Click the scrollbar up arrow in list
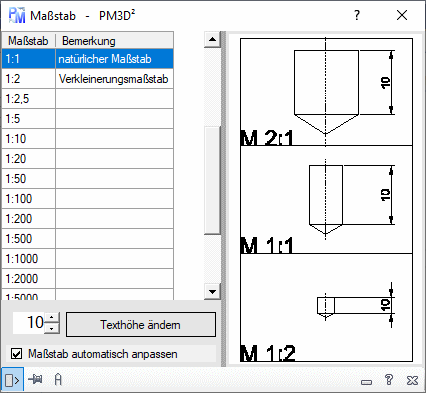This screenshot has width=426, height=393. pyautogui.click(x=212, y=40)
